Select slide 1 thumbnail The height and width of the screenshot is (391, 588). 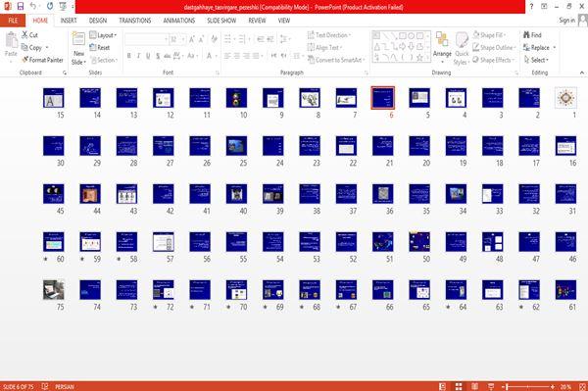[565, 98]
